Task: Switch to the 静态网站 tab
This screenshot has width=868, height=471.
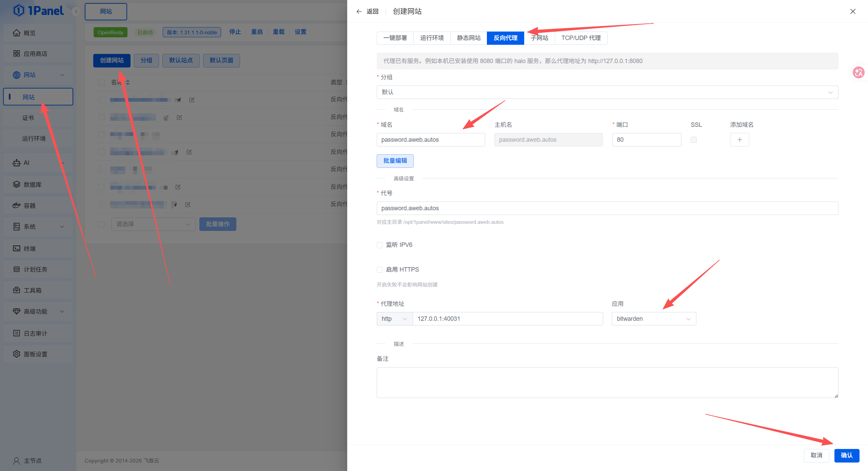Action: (x=469, y=38)
